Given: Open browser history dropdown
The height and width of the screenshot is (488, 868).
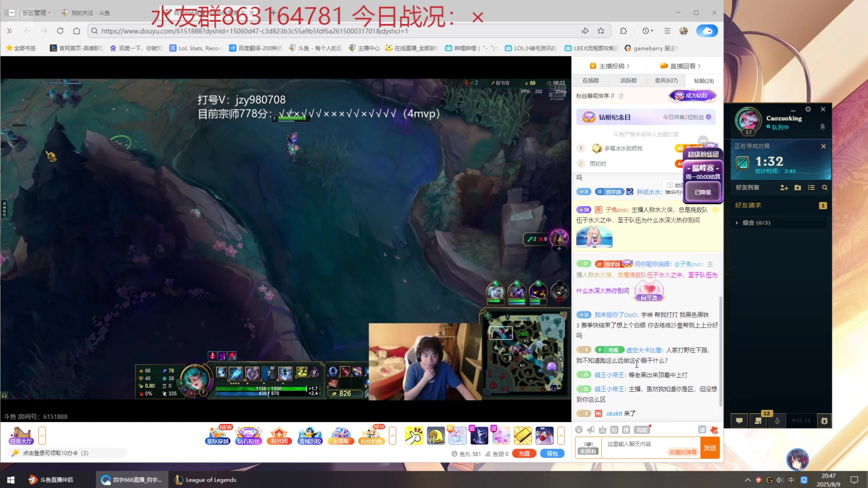Looking at the screenshot, I should point(647,31).
